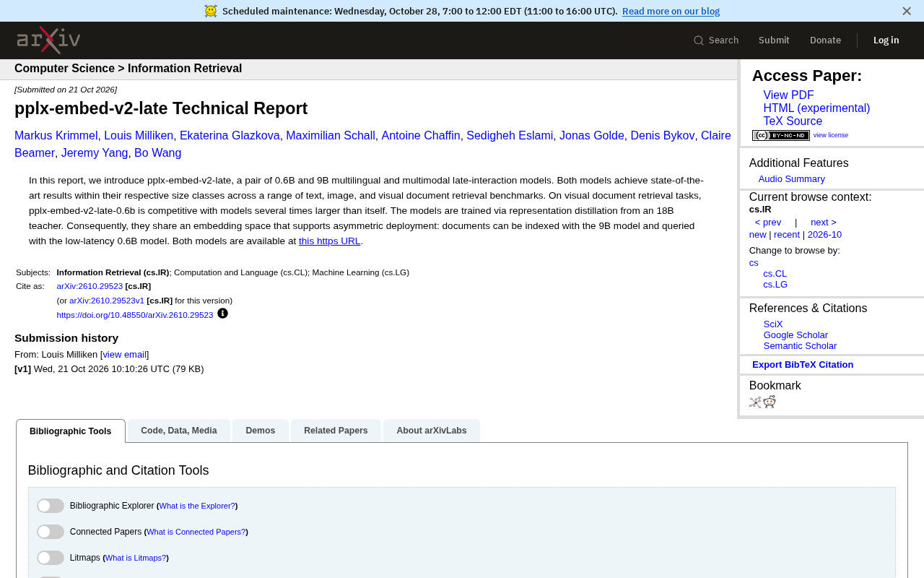This screenshot has width=924, height=578.
Task: Click the DOI info icon
Action: click(x=222, y=314)
